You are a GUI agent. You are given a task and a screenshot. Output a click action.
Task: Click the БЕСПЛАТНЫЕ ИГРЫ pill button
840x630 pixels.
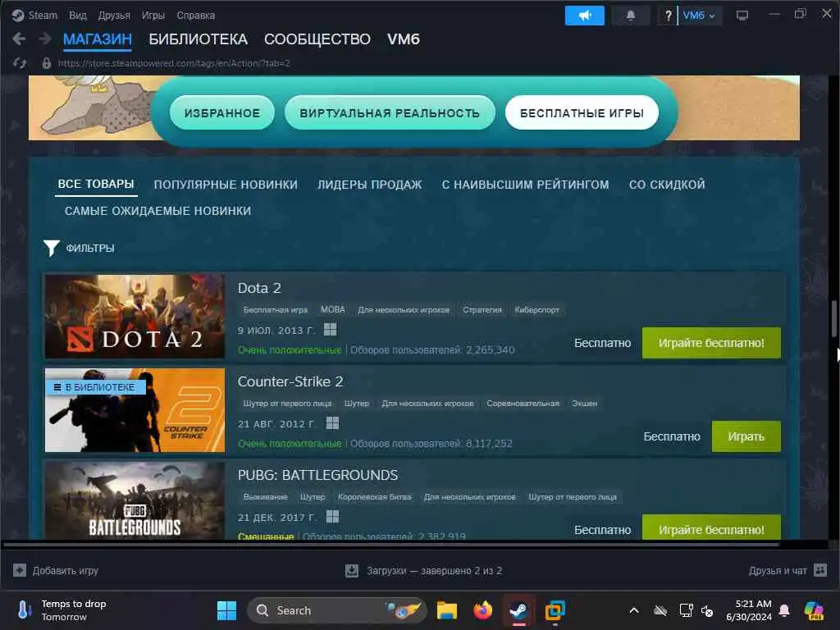click(582, 112)
